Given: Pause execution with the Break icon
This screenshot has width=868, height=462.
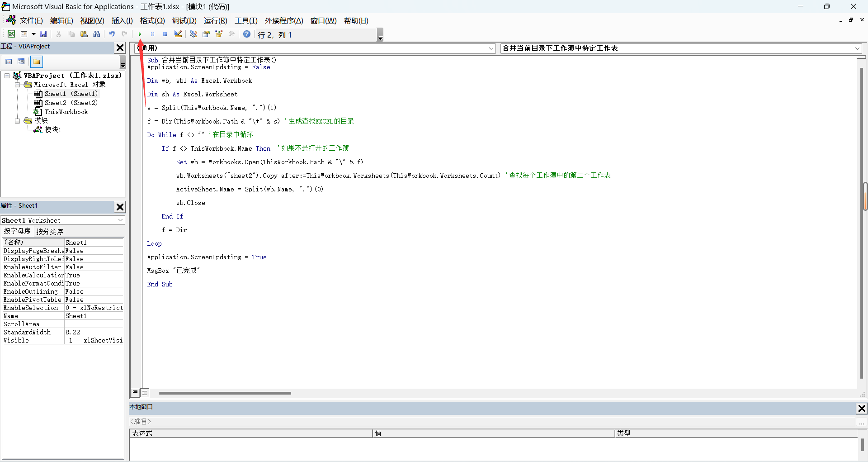Looking at the screenshot, I should (x=152, y=34).
